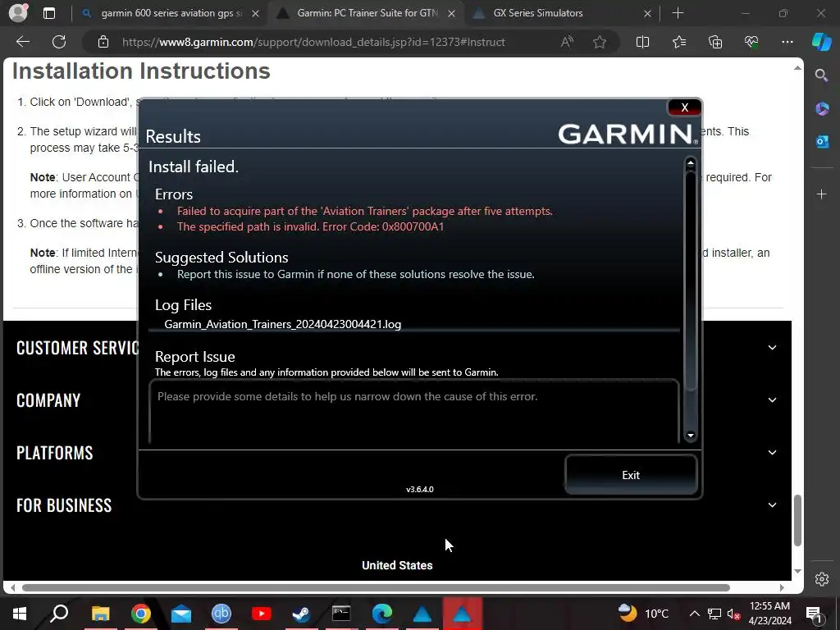Image resolution: width=840 pixels, height=630 pixels.
Task: Close the Garmin installer with the X button
Action: point(684,107)
